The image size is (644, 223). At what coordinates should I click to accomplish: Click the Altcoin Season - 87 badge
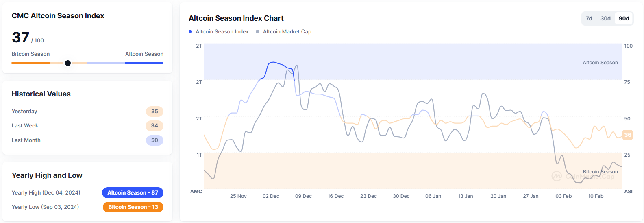click(133, 192)
